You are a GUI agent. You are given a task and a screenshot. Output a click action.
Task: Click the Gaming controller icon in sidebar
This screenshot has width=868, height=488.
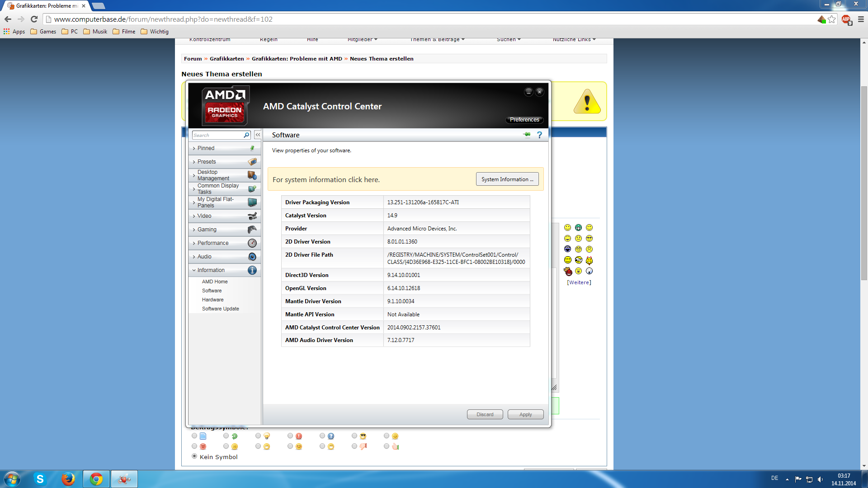pos(252,230)
